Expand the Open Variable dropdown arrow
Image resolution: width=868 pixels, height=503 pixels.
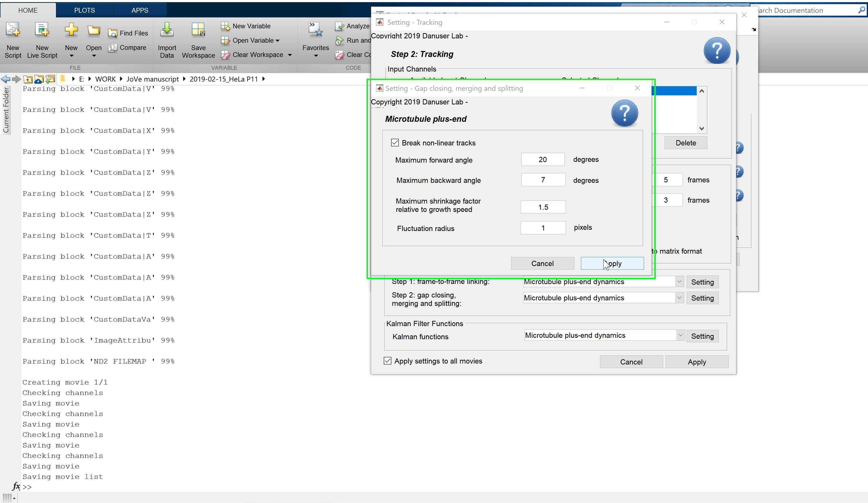tap(278, 41)
